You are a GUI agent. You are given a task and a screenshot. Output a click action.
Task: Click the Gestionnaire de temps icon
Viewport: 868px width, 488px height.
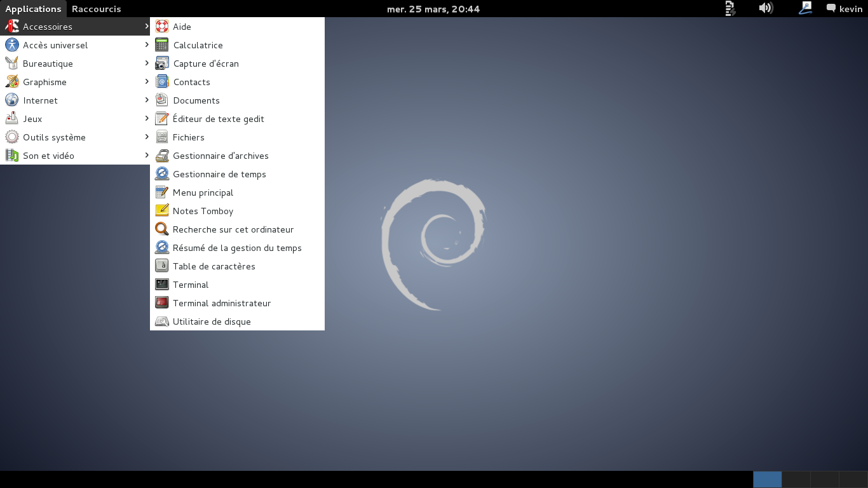coord(162,174)
